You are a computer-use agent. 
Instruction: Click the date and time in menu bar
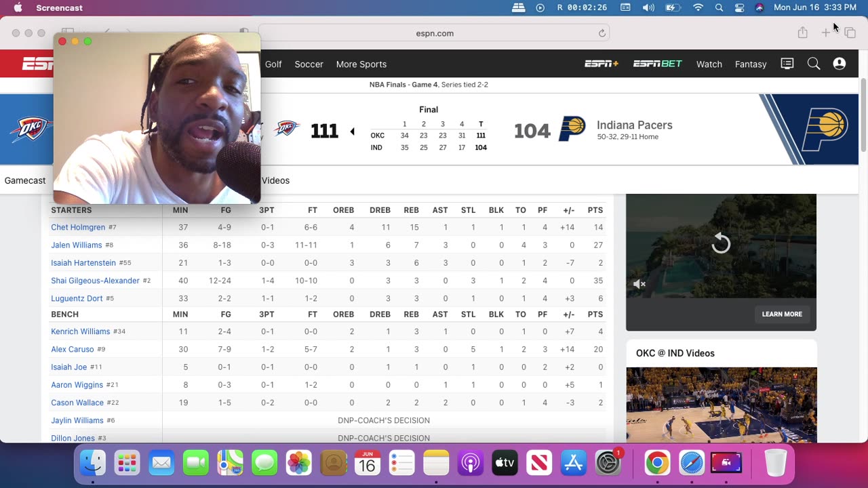tap(815, 7)
